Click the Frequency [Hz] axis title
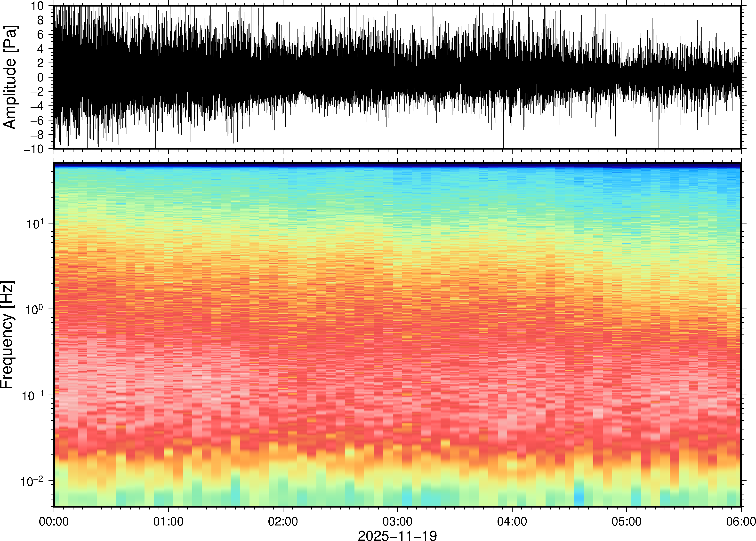 [x=7, y=334]
